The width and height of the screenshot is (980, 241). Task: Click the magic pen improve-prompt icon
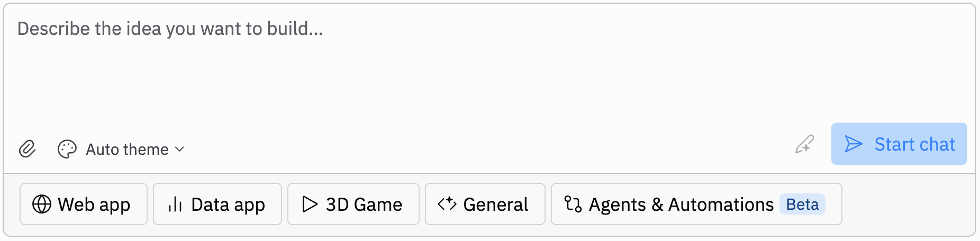(x=804, y=144)
